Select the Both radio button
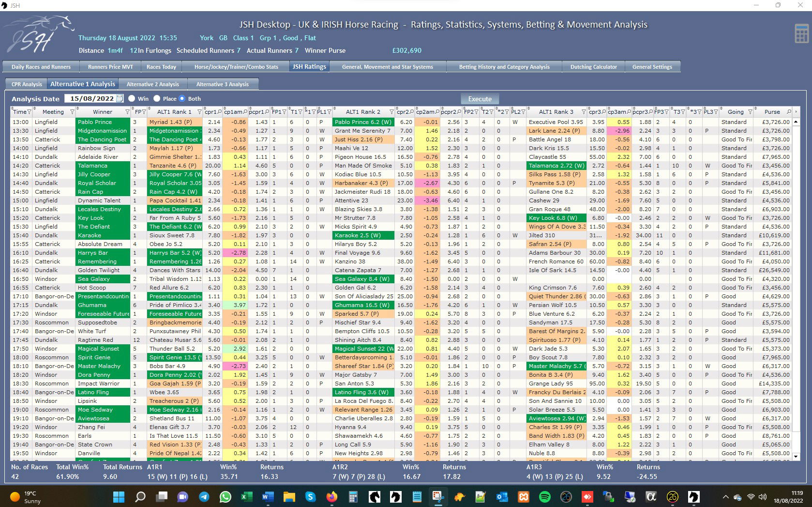The image size is (812, 507). 182,98
